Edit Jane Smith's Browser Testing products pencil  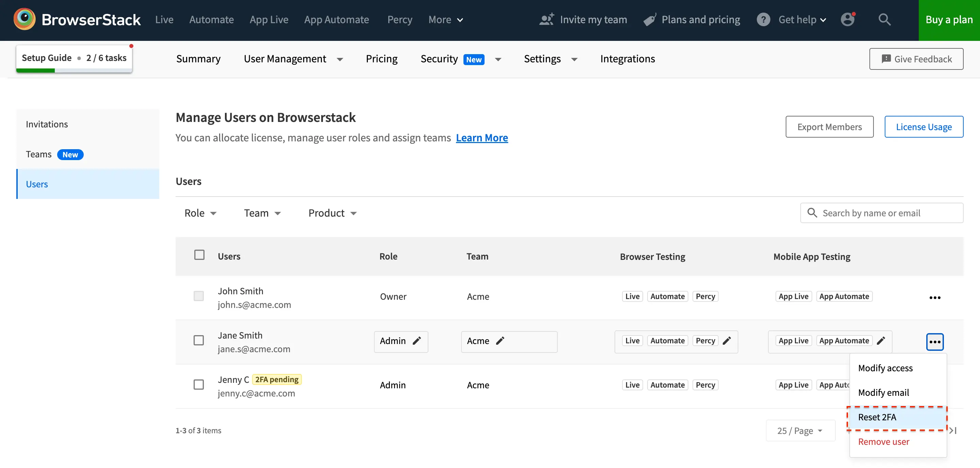(727, 340)
